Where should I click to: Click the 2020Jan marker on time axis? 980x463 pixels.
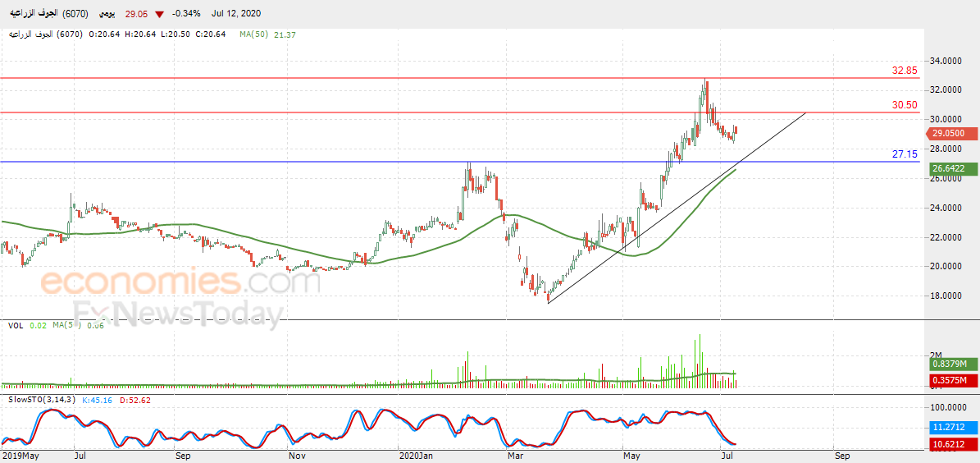pos(414,454)
